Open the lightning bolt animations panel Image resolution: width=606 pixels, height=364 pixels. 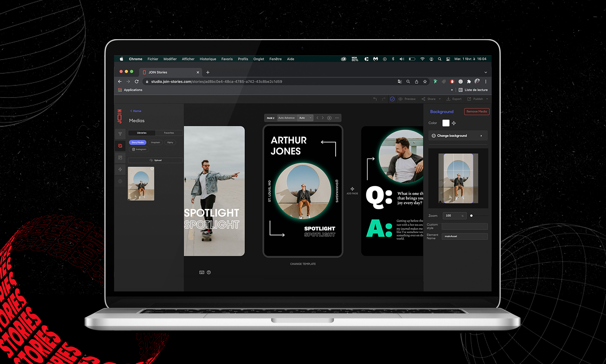(120, 169)
